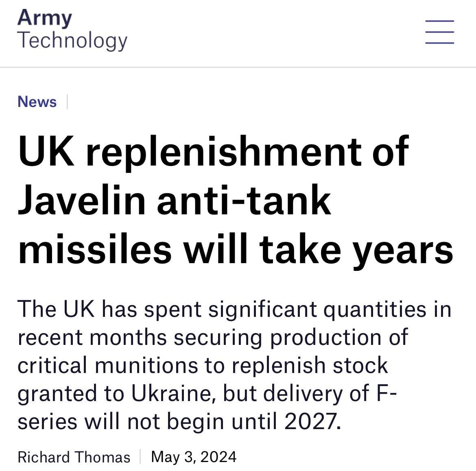Screen dimensions: 476x471
Task: Click the divider between author and date
Action: (x=140, y=457)
